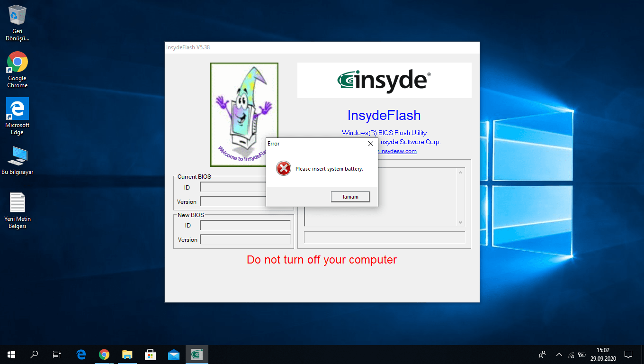This screenshot has width=644, height=364.
Task: Click the blue InsydeFlash heading
Action: click(384, 115)
